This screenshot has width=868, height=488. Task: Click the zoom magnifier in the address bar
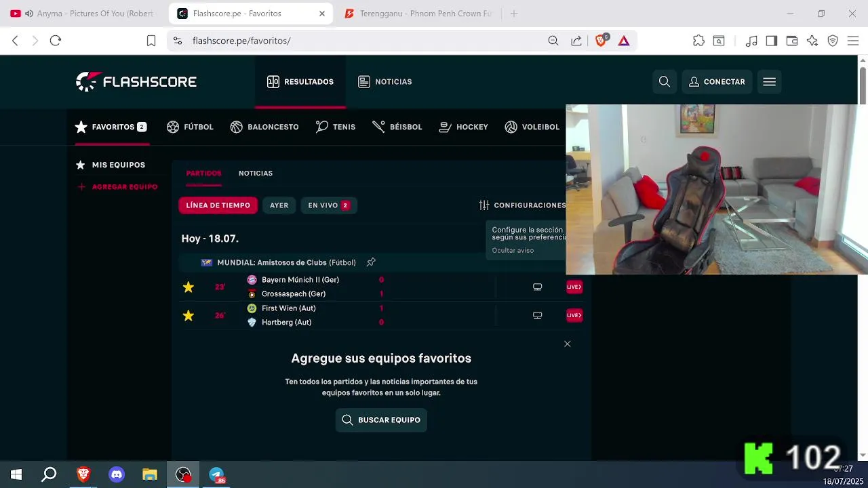tap(553, 41)
